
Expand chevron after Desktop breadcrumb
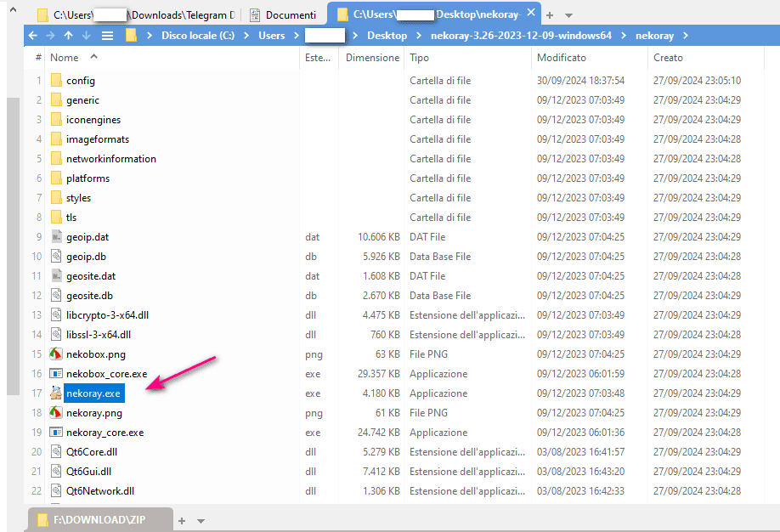point(418,36)
